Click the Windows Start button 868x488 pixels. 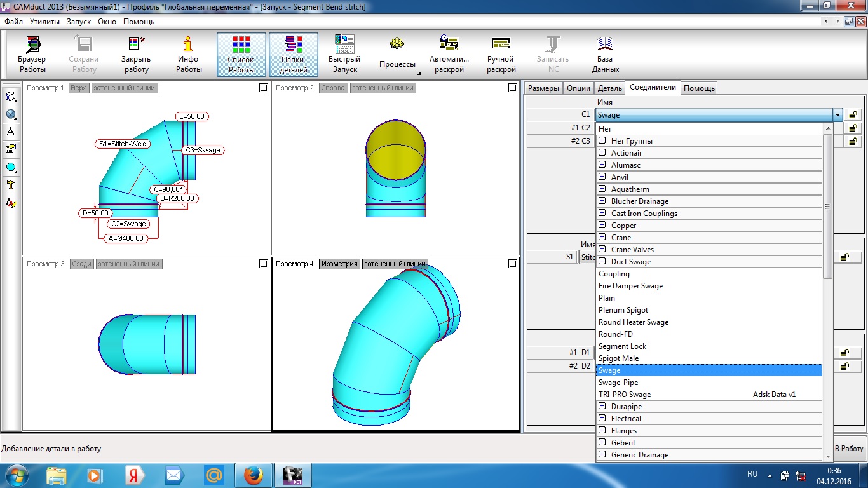[17, 475]
